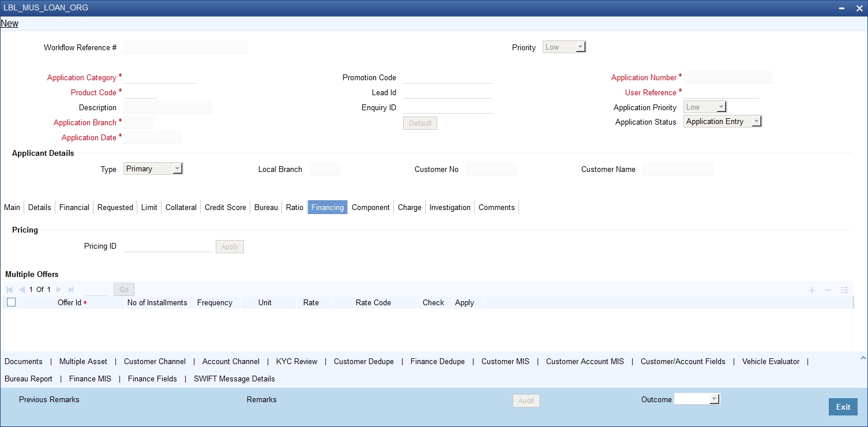Viewport: 868px width, 427px height.
Task: Click the Audit button
Action: (x=526, y=401)
